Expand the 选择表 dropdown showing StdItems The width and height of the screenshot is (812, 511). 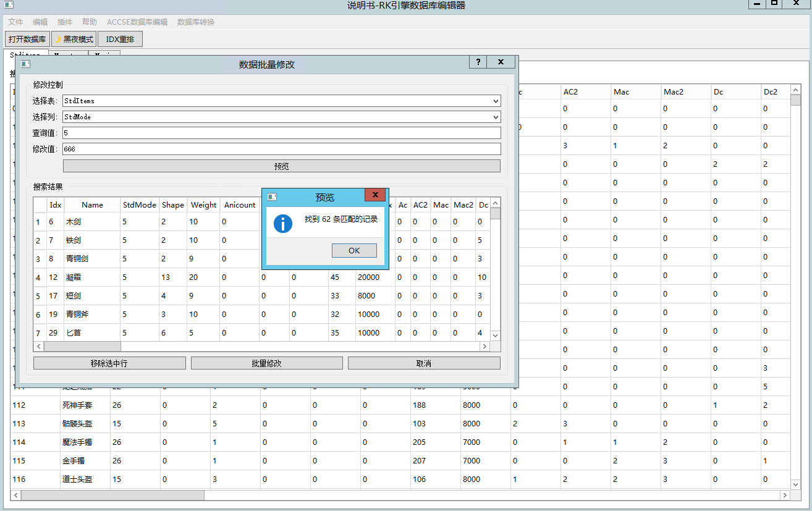496,101
